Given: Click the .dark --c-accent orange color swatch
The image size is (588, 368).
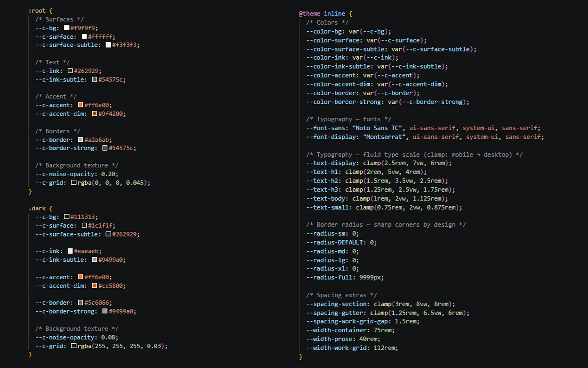Looking at the screenshot, I should click(80, 277).
